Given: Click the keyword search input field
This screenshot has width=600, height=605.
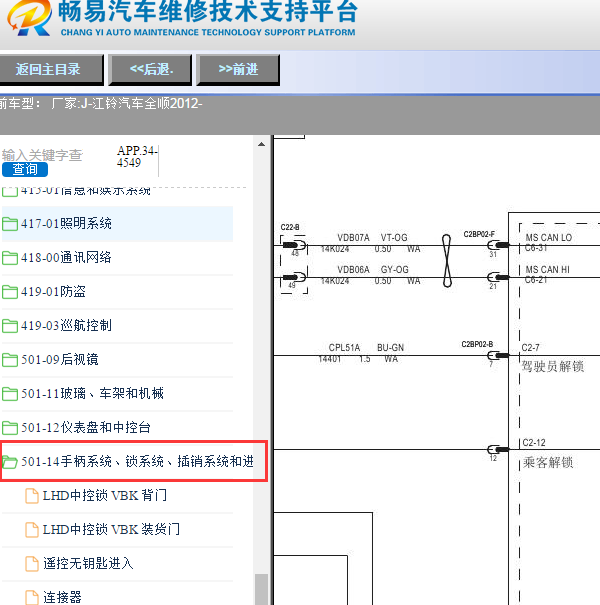Looking at the screenshot, I should click(42, 155).
